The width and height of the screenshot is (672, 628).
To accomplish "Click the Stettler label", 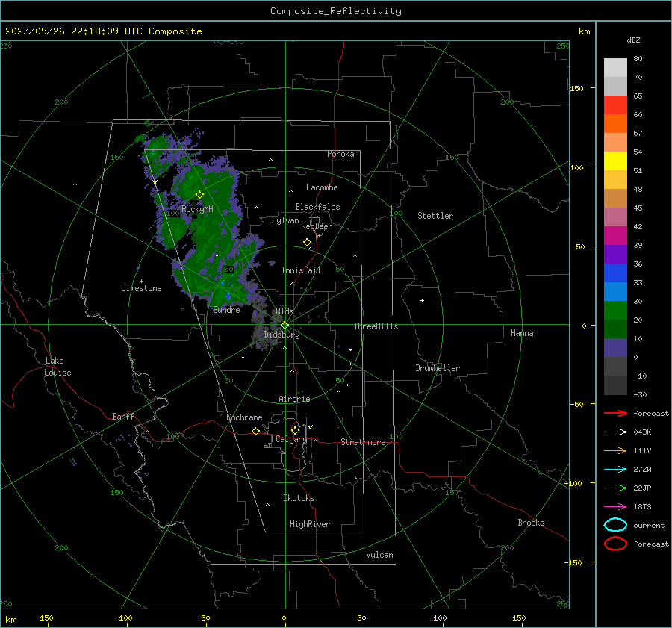I will [435, 216].
